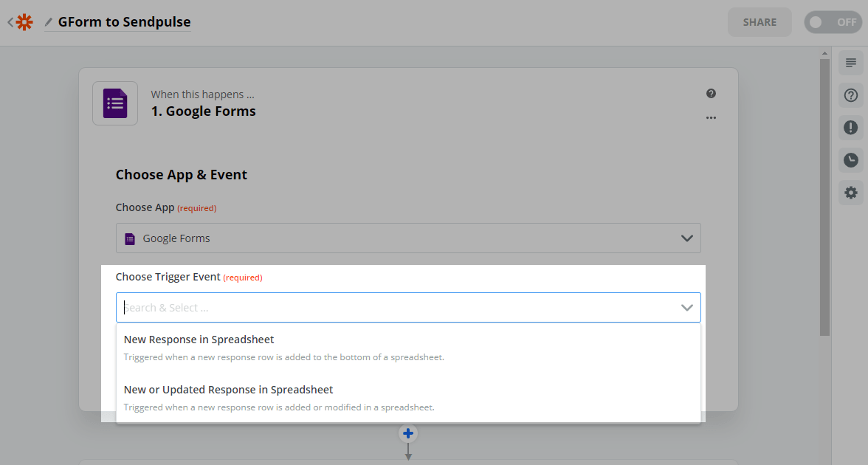Screen dimensions: 868x465
Task: Open the sidebar alert exclamation icon
Action: (851, 128)
